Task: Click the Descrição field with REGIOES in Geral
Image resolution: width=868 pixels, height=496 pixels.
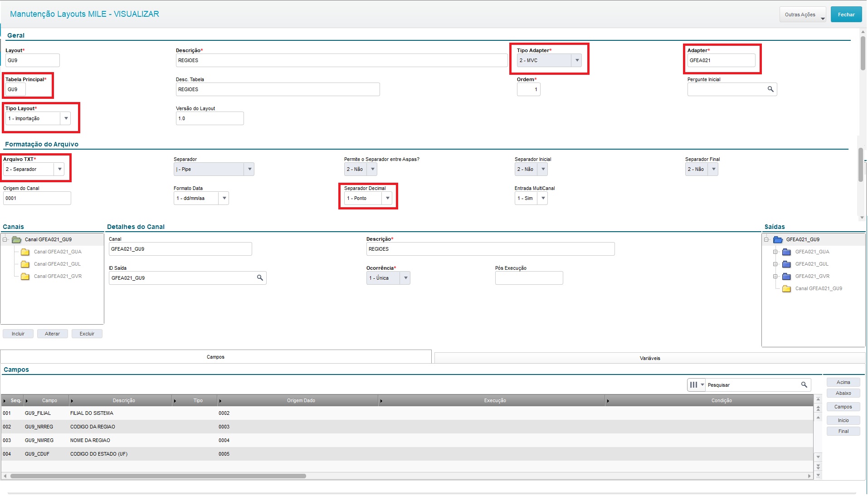Action: tap(342, 60)
